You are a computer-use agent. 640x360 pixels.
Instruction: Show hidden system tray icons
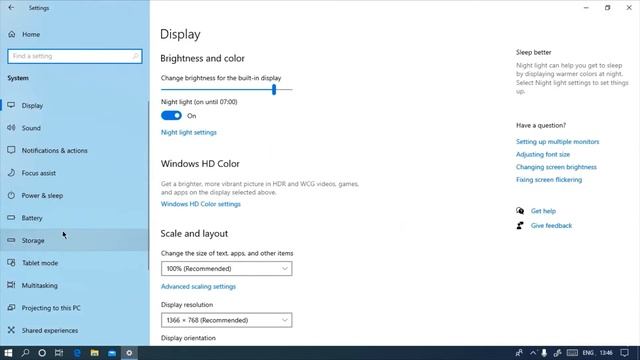pos(533,353)
